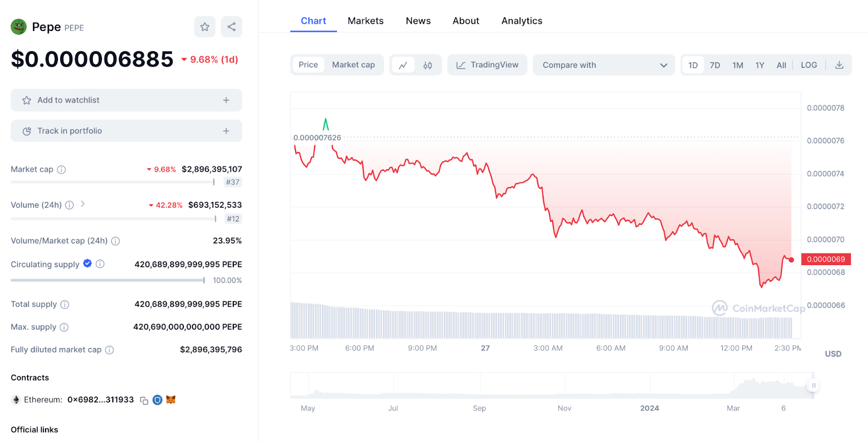The height and width of the screenshot is (443, 868).
Task: Click Track in portfolio button
Action: pos(126,131)
